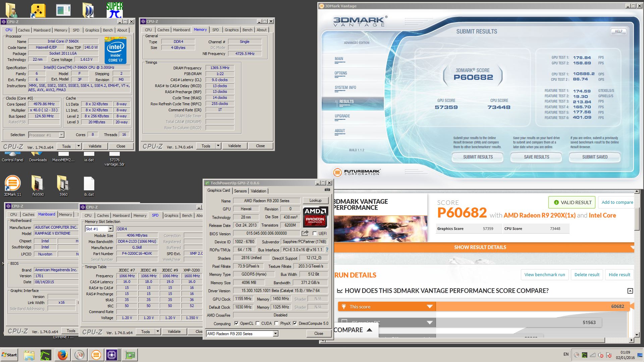The width and height of the screenshot is (644, 362).
Task: Click the GPU-Z BIOS export share icon
Action: 305,233
